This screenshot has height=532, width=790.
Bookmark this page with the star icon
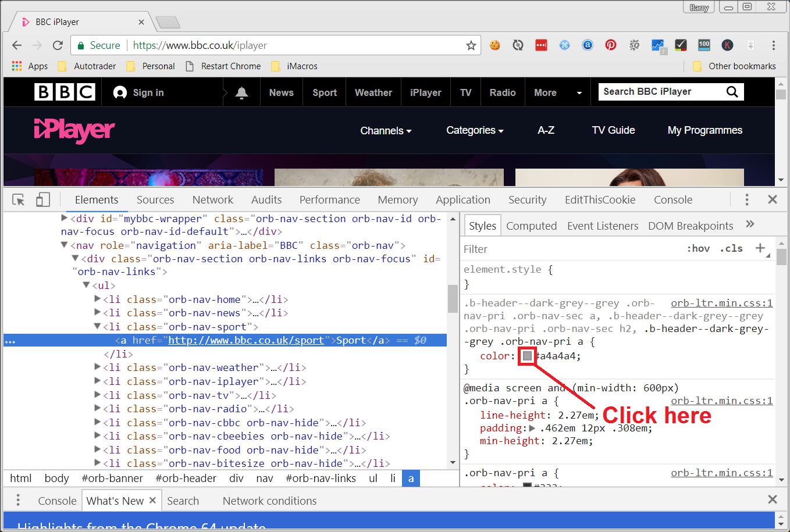coord(471,45)
